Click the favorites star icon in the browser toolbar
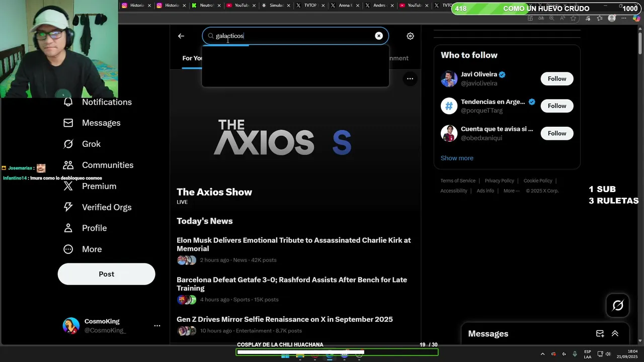The width and height of the screenshot is (644, 362). pos(573,18)
